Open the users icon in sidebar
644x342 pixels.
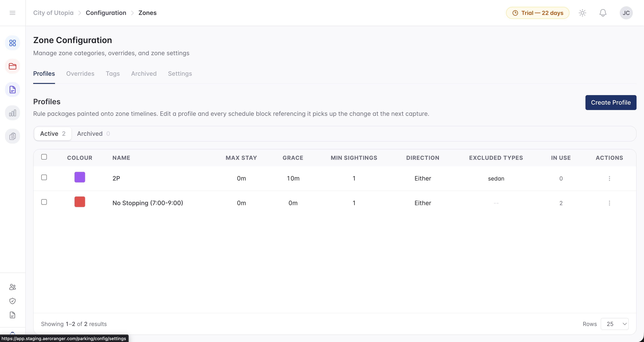[12, 287]
